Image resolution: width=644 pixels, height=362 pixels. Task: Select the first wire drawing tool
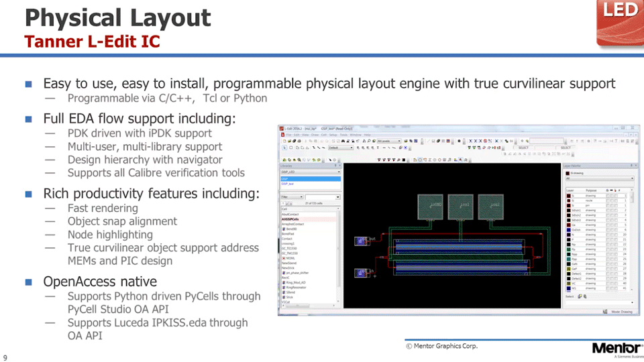coord(314,147)
